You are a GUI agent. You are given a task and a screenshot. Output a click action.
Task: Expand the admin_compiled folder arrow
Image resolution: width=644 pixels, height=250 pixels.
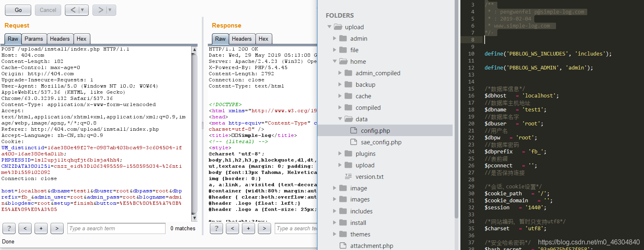point(340,73)
